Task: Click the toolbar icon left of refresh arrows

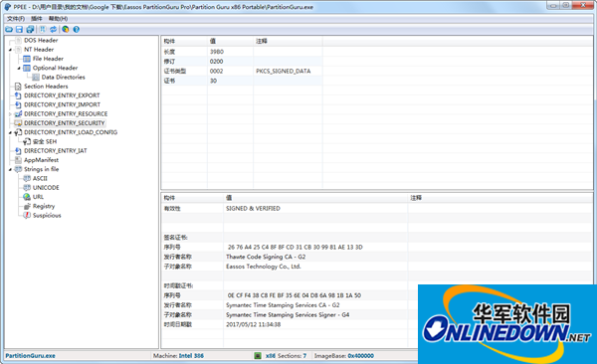Action: (x=42, y=29)
